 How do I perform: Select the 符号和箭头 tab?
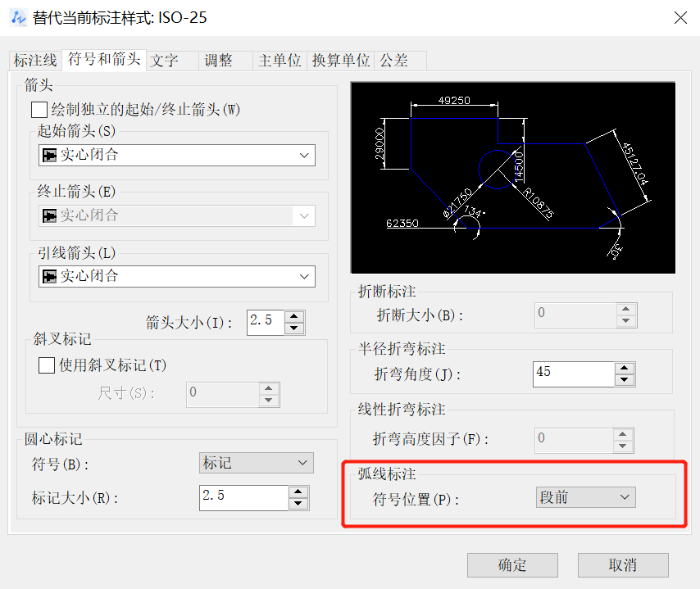[x=104, y=59]
